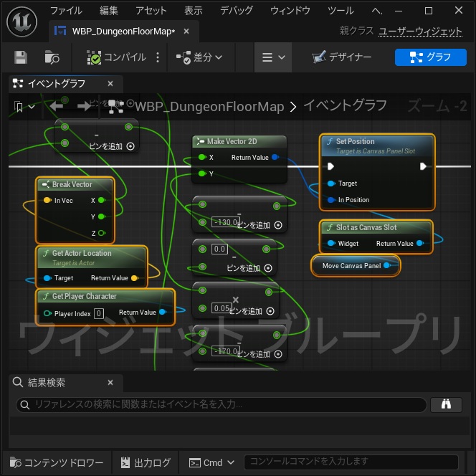The height and width of the screenshot is (476, 476).
Task: Click the binoculars find-in-blueprints icon
Action: [x=446, y=404]
